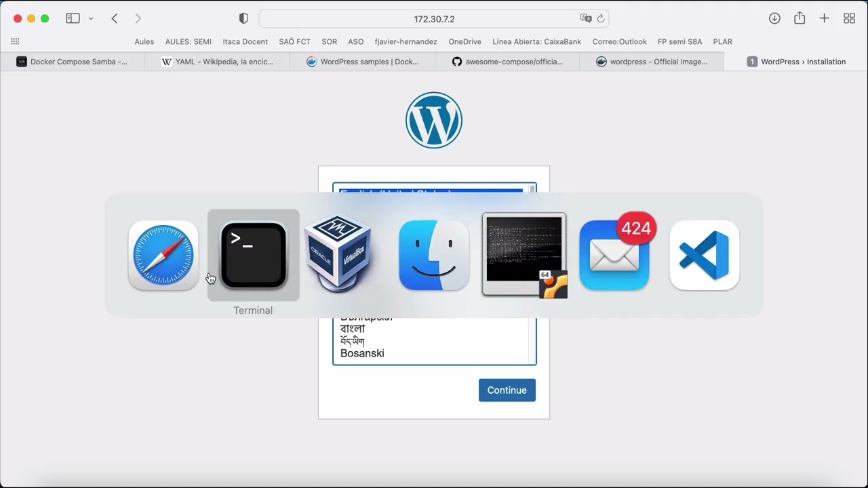Viewport: 868px width, 488px height.
Task: Reload the current page
Action: (601, 19)
